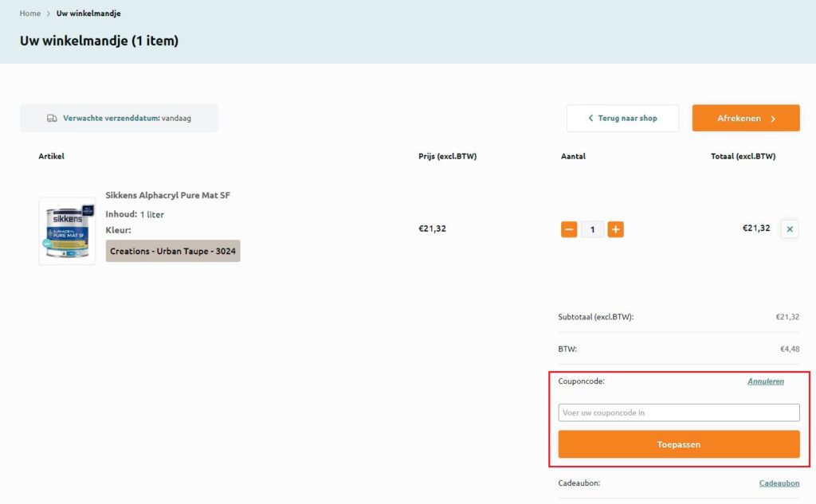Proceed with the Afrekenen button
The width and height of the screenshot is (816, 504).
[745, 118]
